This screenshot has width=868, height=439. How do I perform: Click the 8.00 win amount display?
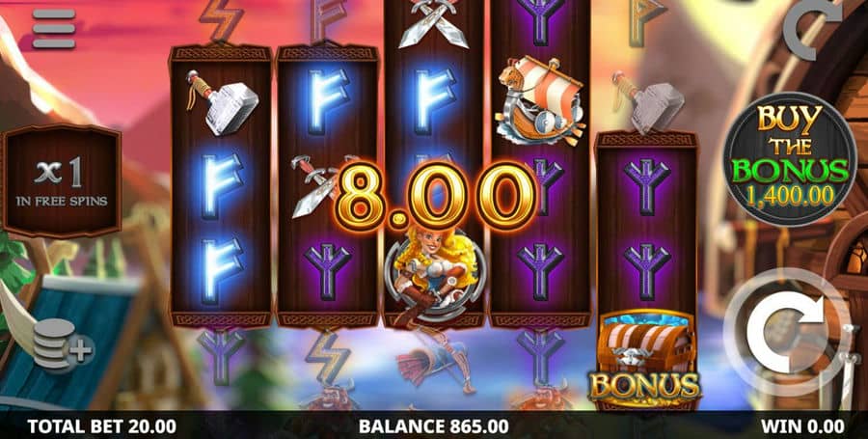435,197
